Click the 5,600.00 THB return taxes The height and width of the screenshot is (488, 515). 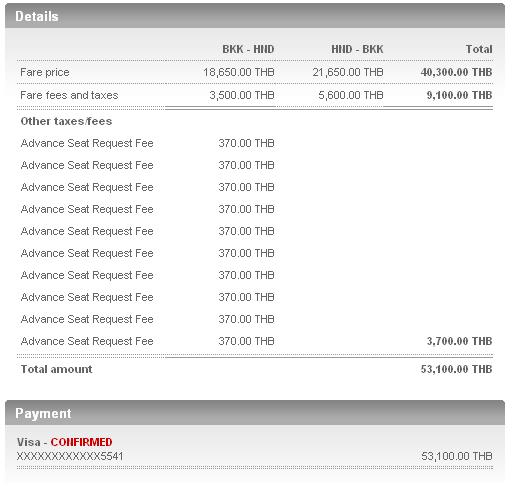coord(351,95)
